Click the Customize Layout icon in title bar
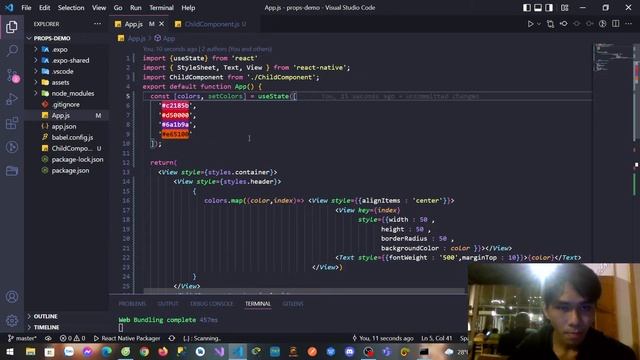This screenshot has height=360, width=640. pyautogui.click(x=564, y=7)
